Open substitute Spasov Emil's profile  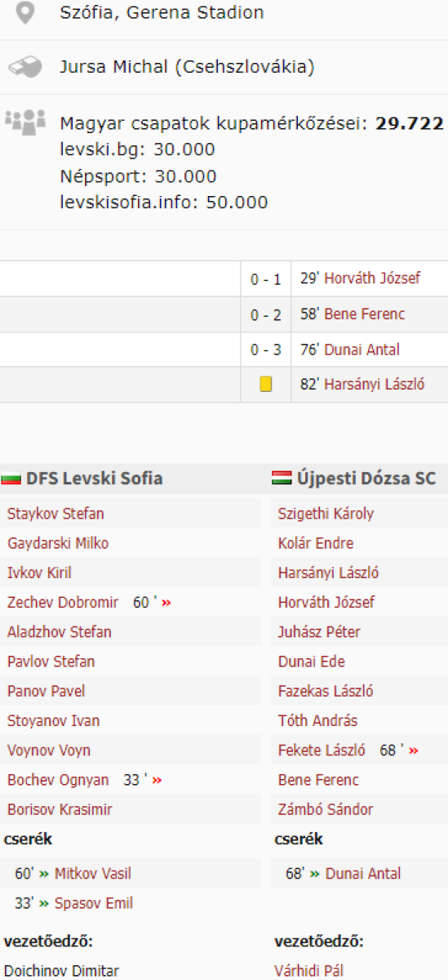pyautogui.click(x=94, y=904)
